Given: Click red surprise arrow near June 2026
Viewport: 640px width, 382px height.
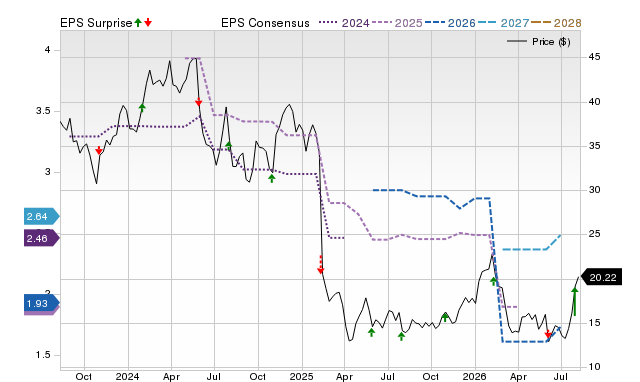Looking at the screenshot, I should pos(548,335).
